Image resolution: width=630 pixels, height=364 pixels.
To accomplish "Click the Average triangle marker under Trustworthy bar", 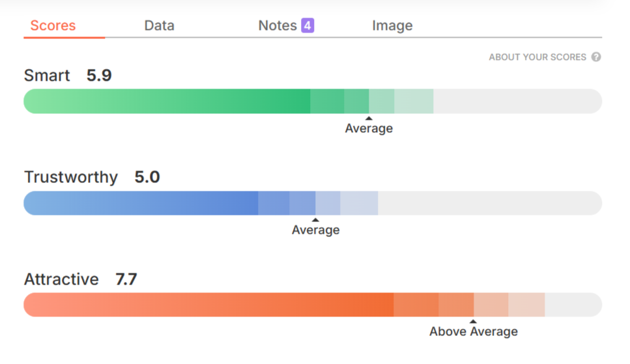I will (315, 220).
